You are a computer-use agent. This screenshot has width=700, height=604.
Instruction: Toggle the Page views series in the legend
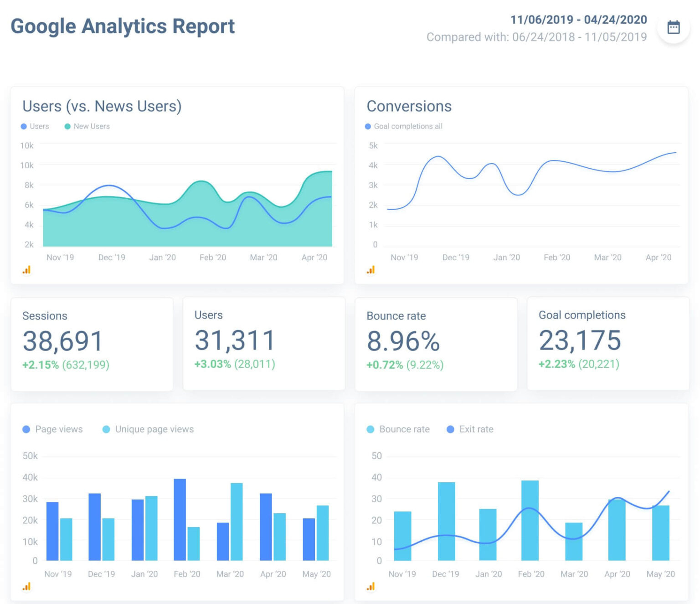26,429
